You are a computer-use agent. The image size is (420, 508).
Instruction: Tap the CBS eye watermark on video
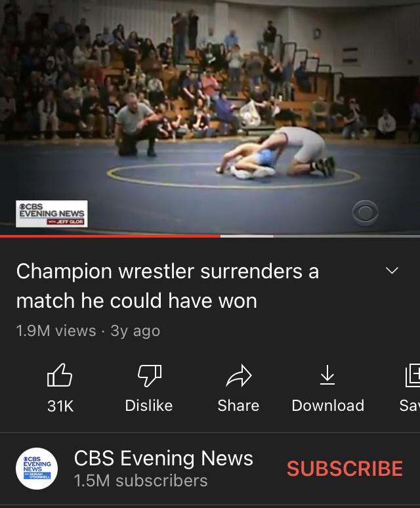point(365,213)
